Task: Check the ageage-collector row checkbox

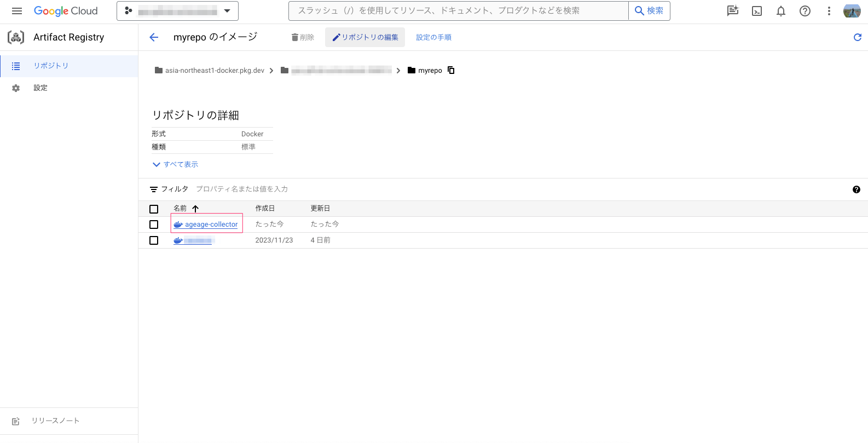Action: pyautogui.click(x=154, y=225)
